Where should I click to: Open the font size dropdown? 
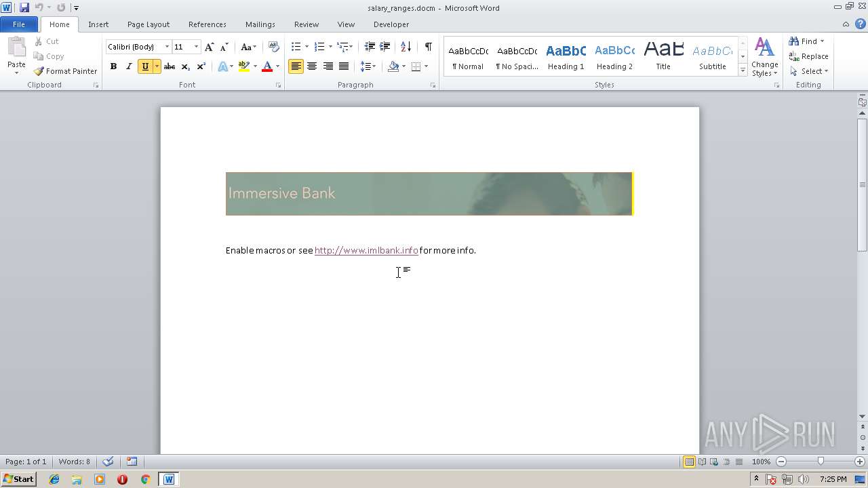pyautogui.click(x=196, y=47)
